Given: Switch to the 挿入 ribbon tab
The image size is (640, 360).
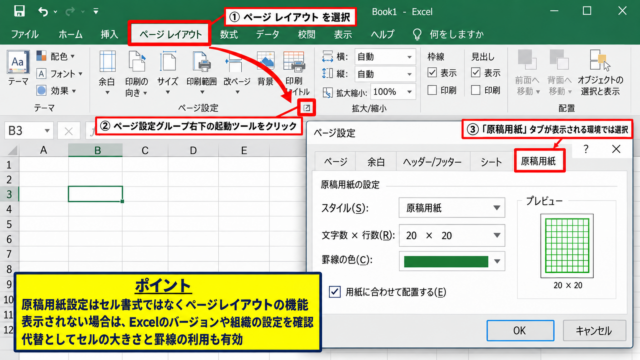Looking at the screenshot, I should click(x=109, y=34).
